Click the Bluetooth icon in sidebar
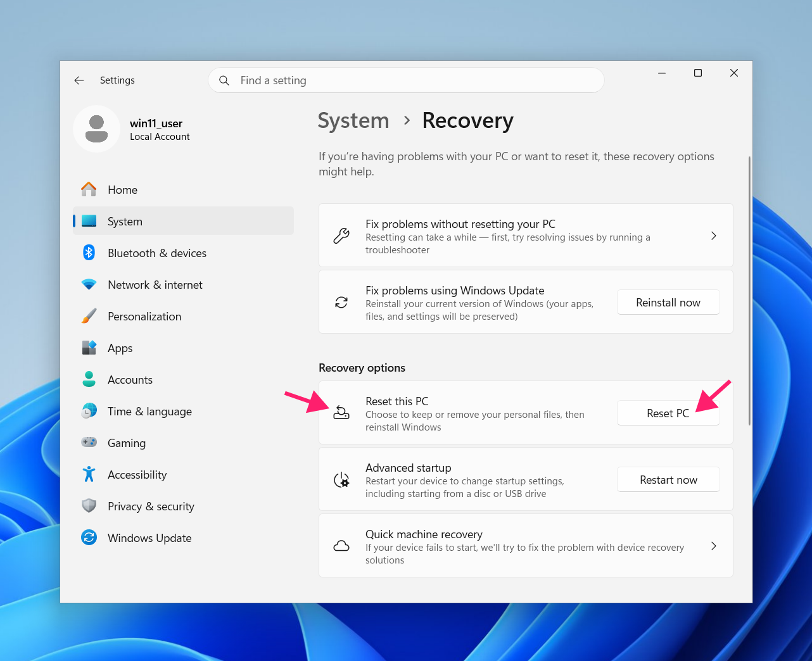812x661 pixels. click(x=89, y=253)
